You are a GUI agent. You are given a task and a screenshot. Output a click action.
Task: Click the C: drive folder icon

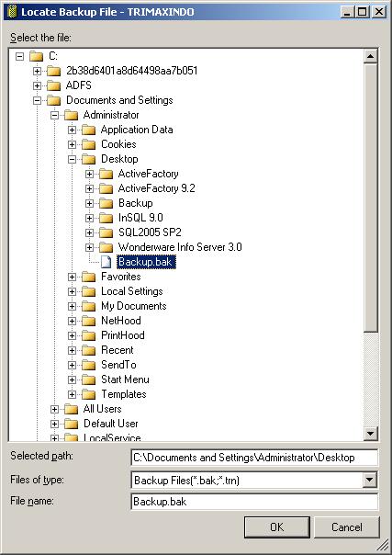(x=36, y=56)
